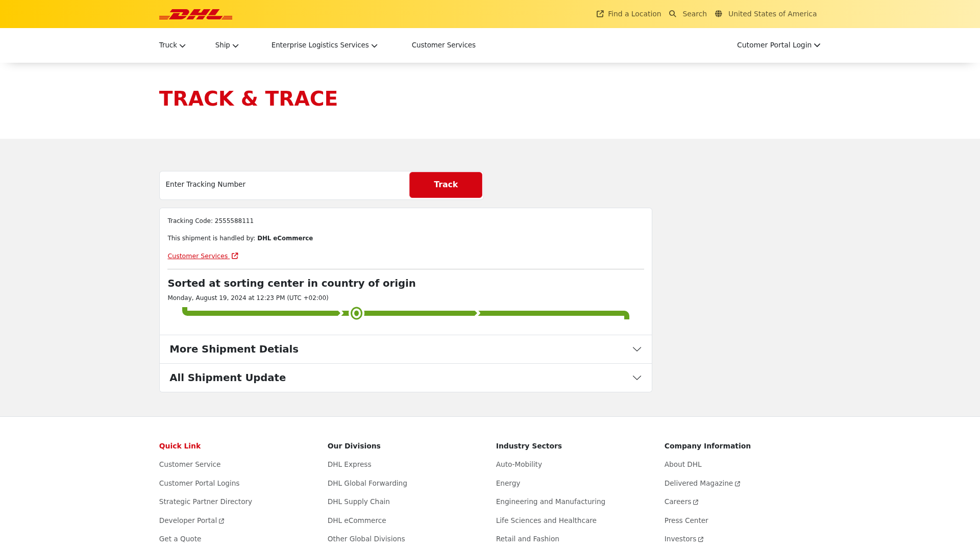Click the DHL logo
This screenshot has width=980, height=551.
[x=195, y=14]
